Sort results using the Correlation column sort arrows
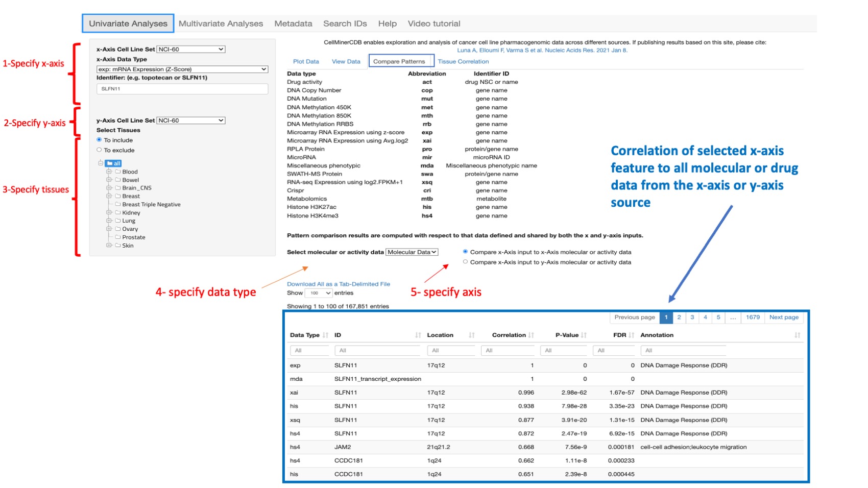868x488 pixels. 531,335
